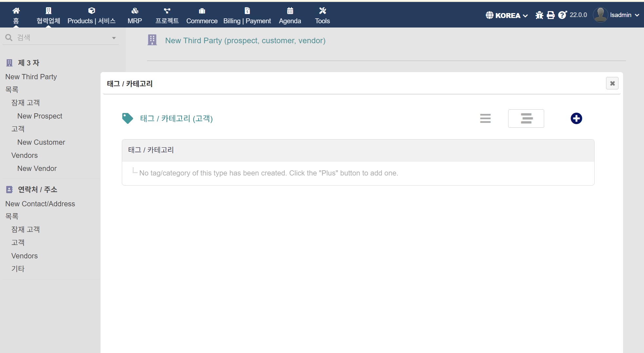Click the plus icon to add tag
This screenshot has height=353, width=644.
click(x=576, y=119)
